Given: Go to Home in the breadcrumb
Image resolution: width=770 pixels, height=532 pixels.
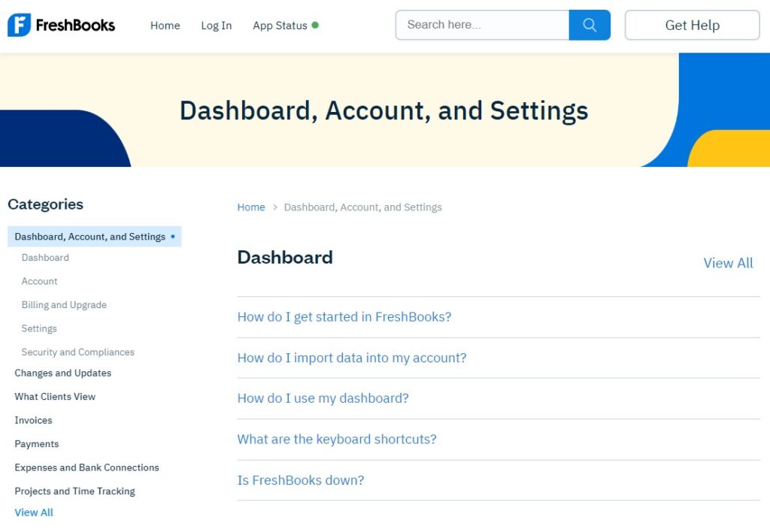Looking at the screenshot, I should coord(251,207).
